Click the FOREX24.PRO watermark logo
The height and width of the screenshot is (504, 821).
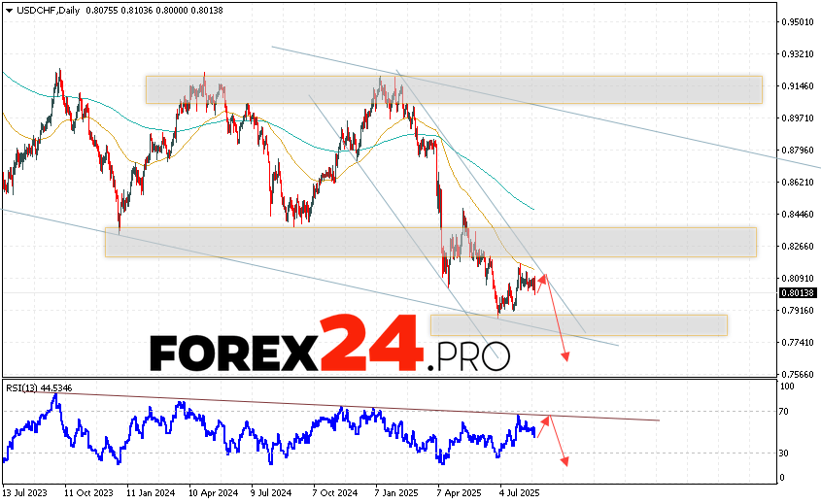pos(329,344)
